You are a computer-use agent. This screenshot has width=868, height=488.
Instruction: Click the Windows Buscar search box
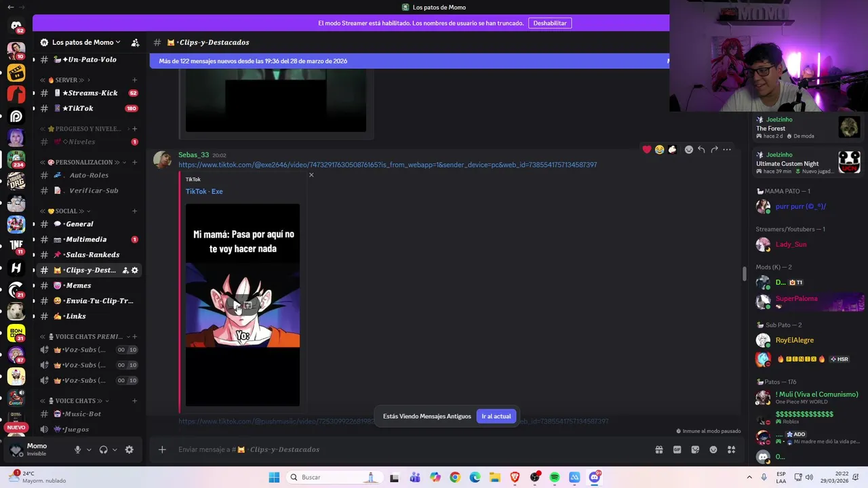point(334,477)
